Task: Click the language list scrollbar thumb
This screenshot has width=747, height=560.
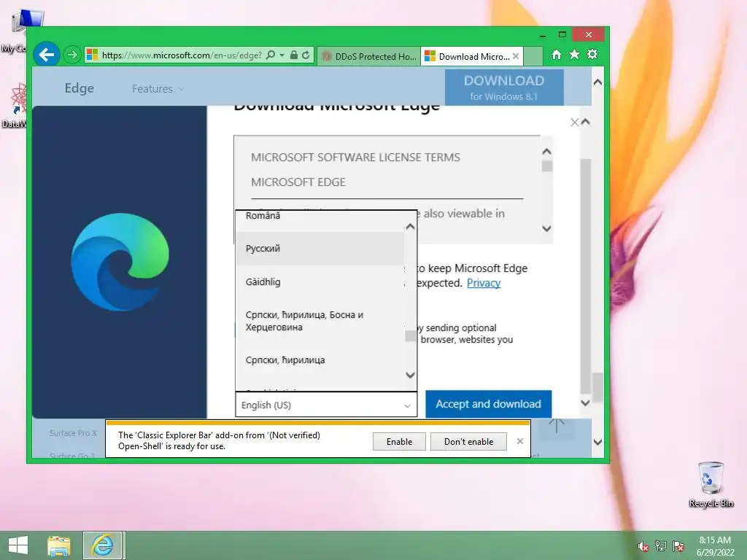Action: pos(410,335)
